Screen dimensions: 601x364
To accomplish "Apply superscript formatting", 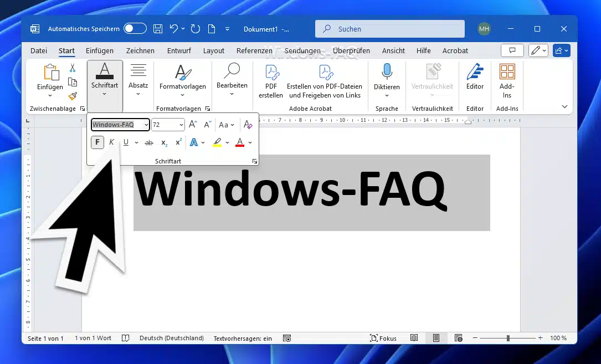I will coord(178,142).
